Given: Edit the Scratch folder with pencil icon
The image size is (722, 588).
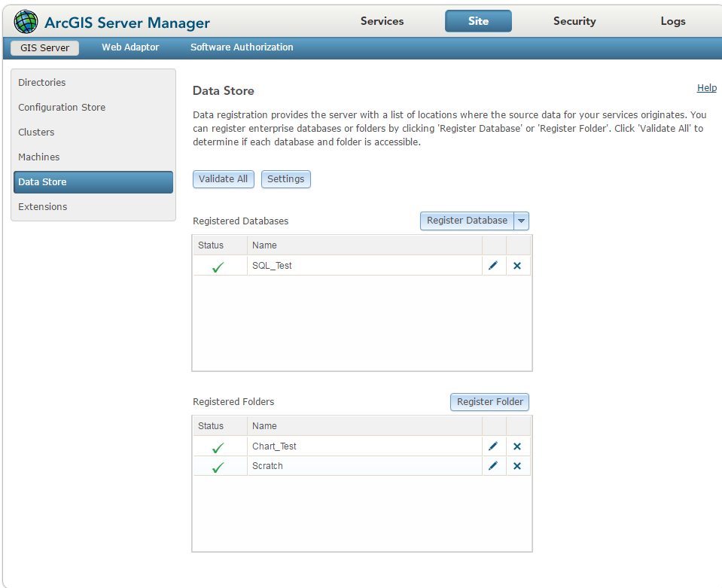Looking at the screenshot, I should (x=493, y=466).
